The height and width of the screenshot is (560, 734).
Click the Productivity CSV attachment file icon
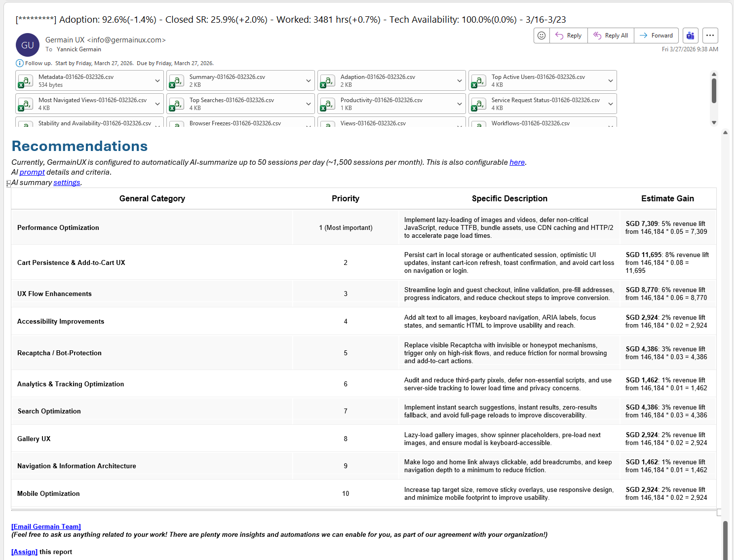click(327, 104)
